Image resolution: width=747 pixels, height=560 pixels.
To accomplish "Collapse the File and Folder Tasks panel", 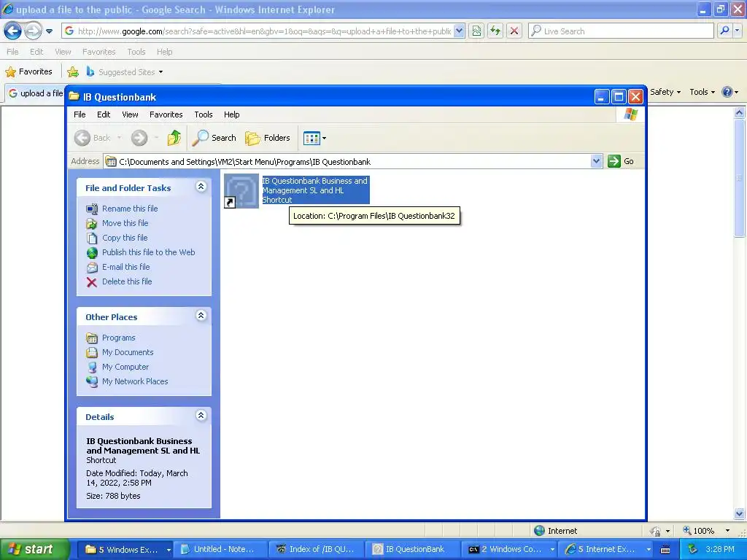I will tap(201, 187).
